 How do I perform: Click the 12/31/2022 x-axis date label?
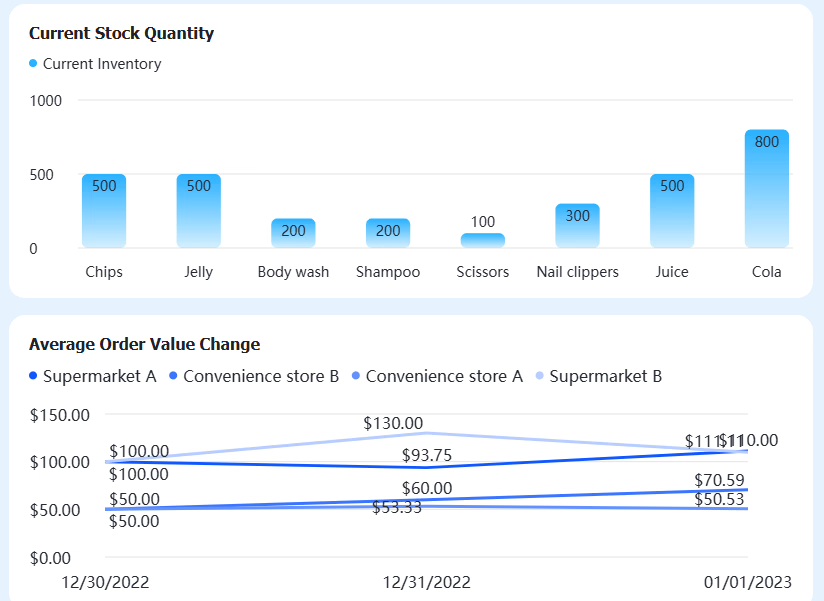(x=427, y=582)
